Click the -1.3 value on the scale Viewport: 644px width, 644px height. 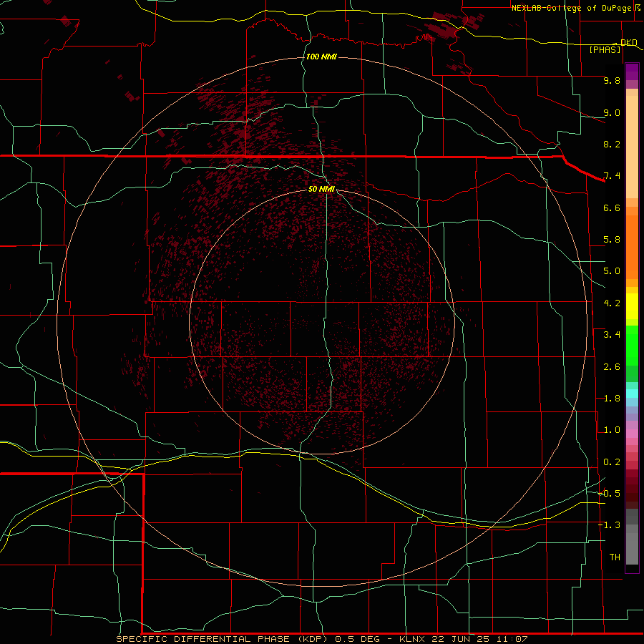[x=609, y=525]
